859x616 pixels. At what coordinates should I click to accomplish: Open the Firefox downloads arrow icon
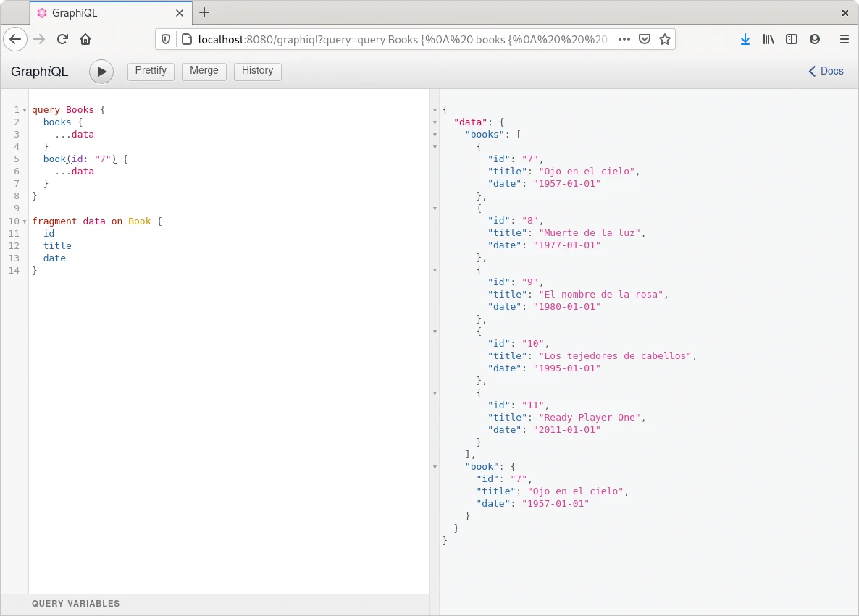[x=745, y=39]
